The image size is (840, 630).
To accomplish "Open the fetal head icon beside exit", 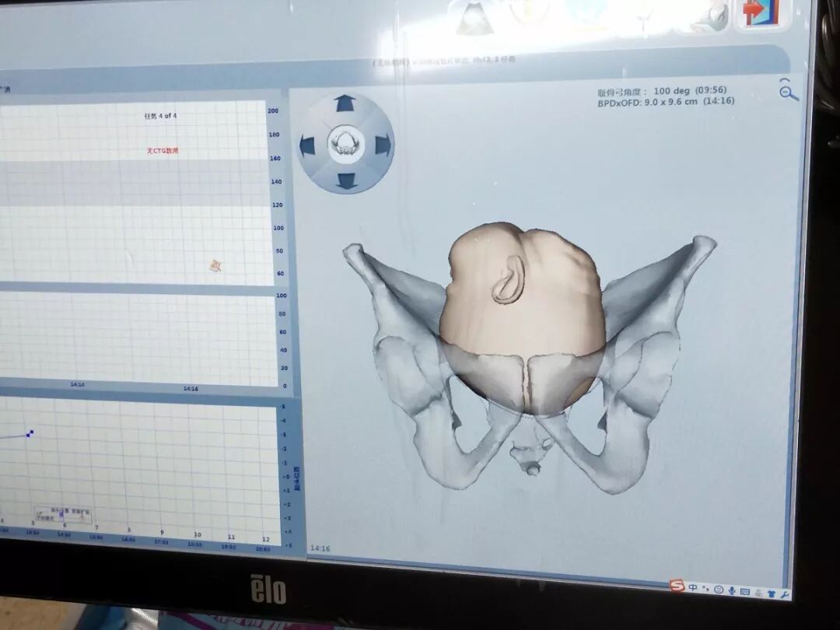I will tap(710, 15).
